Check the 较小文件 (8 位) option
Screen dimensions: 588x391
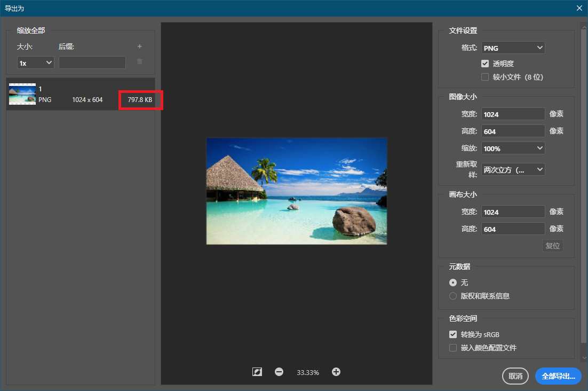(x=485, y=77)
